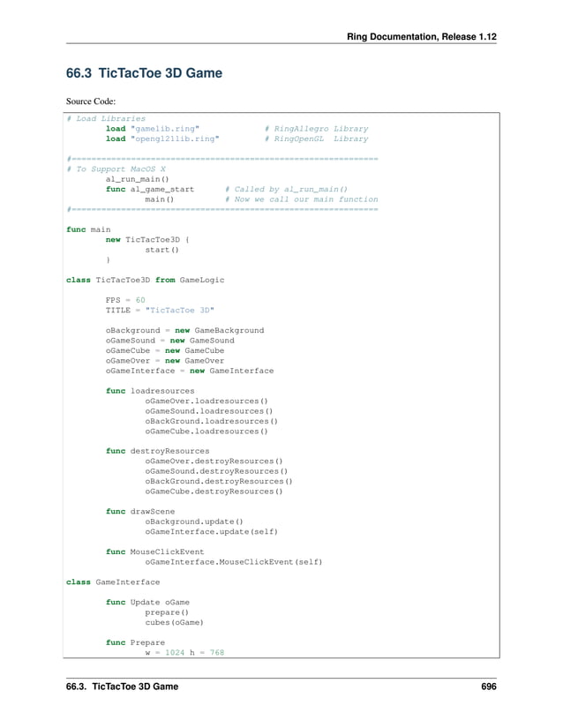Click the "Source Code:" label
This screenshot has height=728, width=563.
[91, 101]
